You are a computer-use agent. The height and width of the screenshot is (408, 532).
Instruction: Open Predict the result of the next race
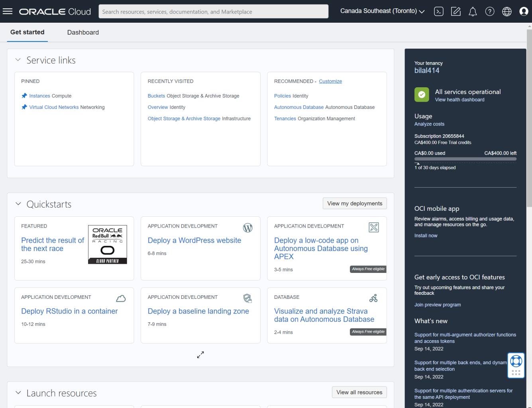53,244
